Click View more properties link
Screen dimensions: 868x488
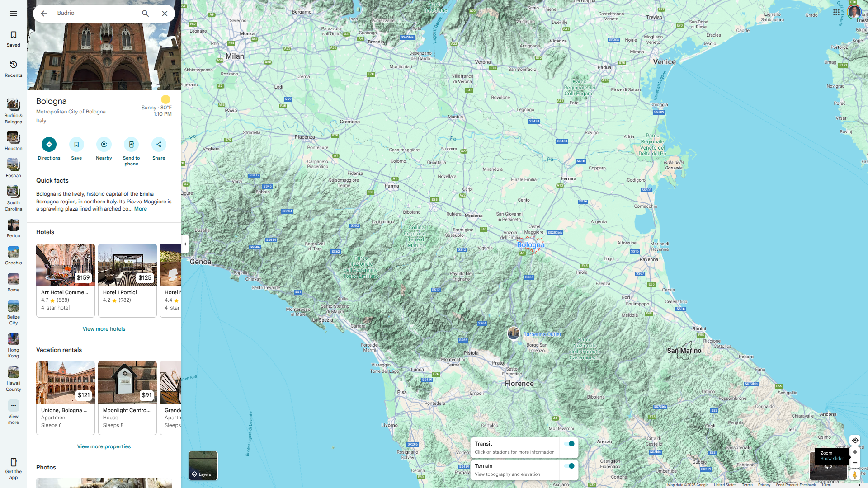coord(104,446)
